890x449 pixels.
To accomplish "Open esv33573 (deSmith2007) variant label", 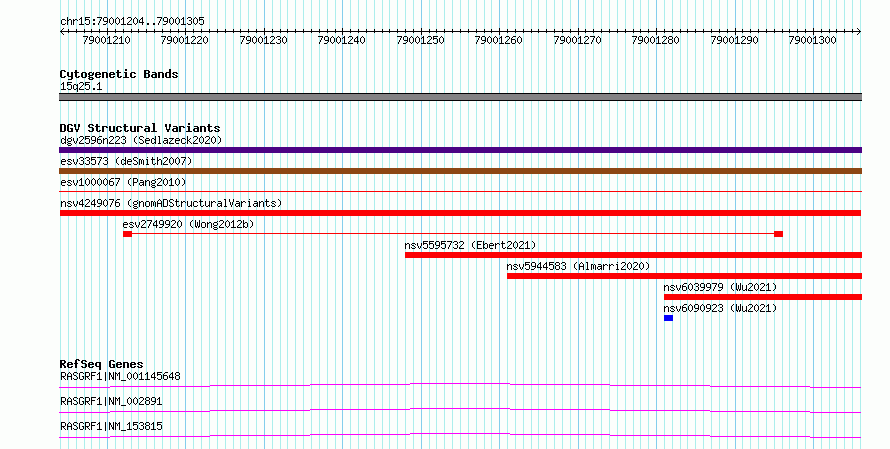I will (x=126, y=161).
